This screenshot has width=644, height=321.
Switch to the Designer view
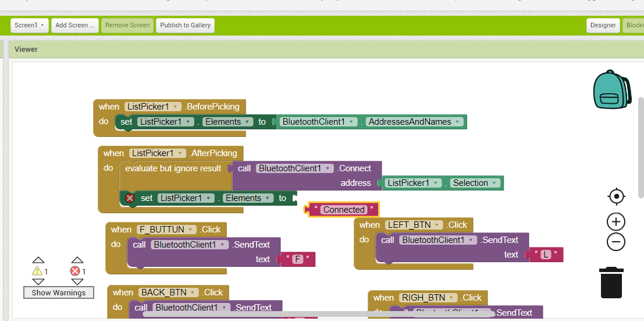[x=603, y=25]
